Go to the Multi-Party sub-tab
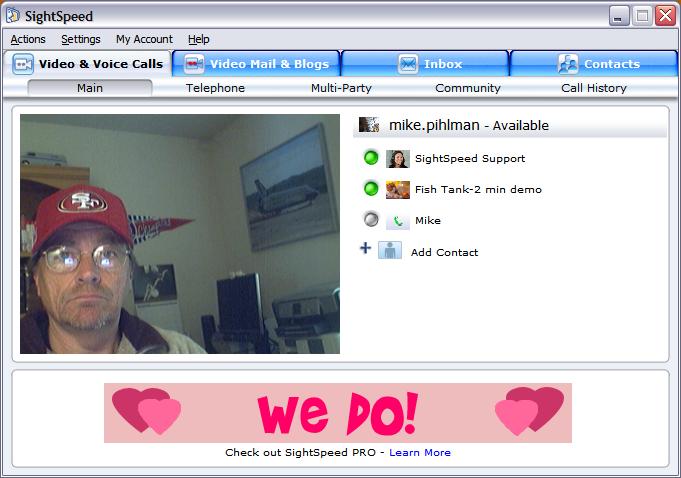Screen dimensions: 681x478 click(341, 88)
